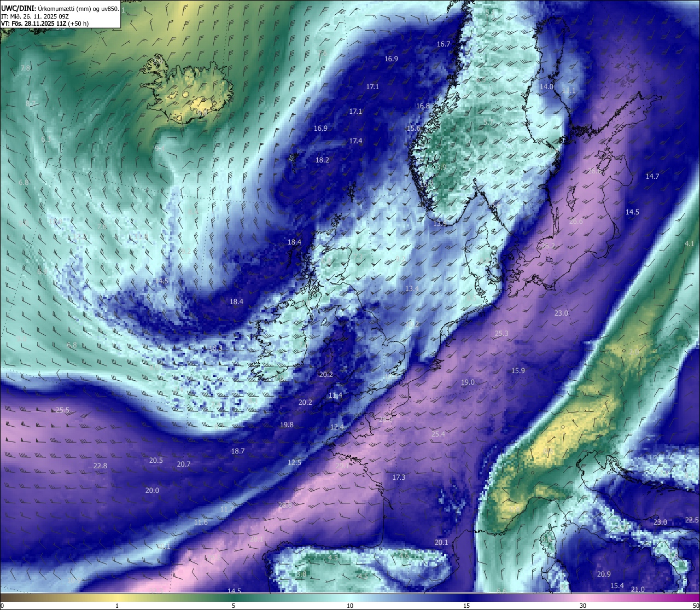Screen dimensions: 700x610
Task: Click the 25.5 value label
Action: [x=62, y=410]
